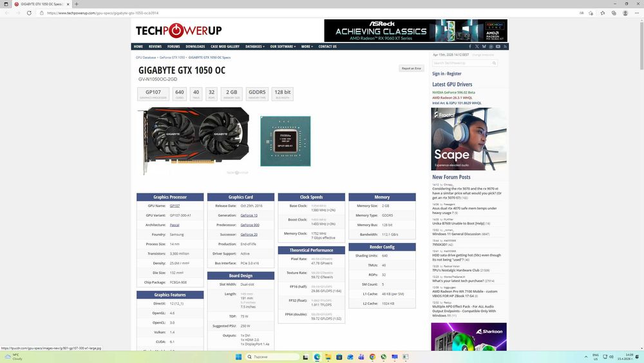Open TPU's Nostalgic Hardware Club post
This screenshot has height=363, width=644.
[455, 271]
